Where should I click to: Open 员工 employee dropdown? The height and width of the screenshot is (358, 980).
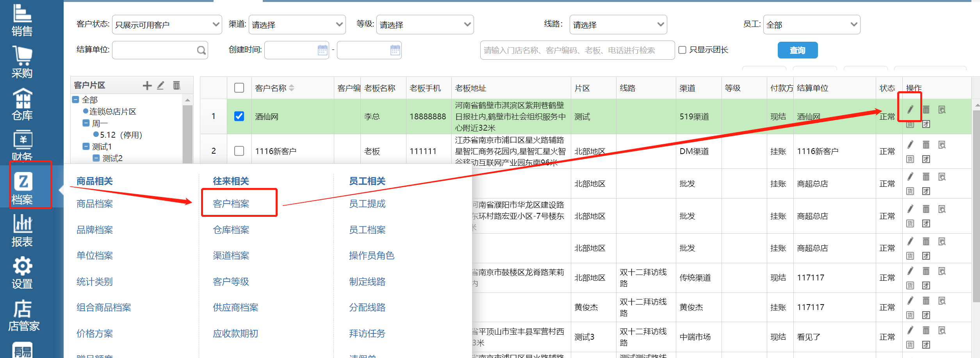(x=812, y=25)
